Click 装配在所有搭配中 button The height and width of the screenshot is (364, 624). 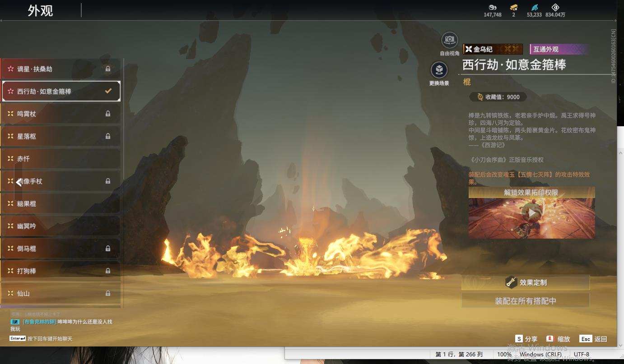point(526,301)
